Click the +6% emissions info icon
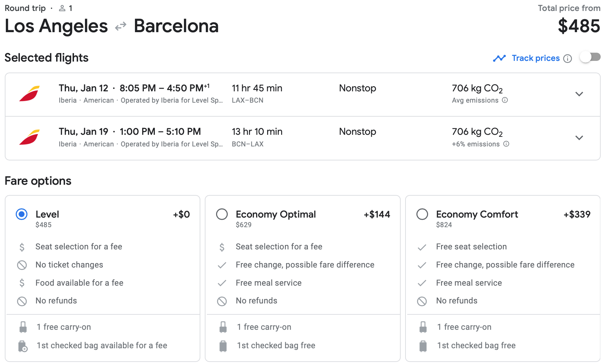The width and height of the screenshot is (613, 364). tap(506, 144)
